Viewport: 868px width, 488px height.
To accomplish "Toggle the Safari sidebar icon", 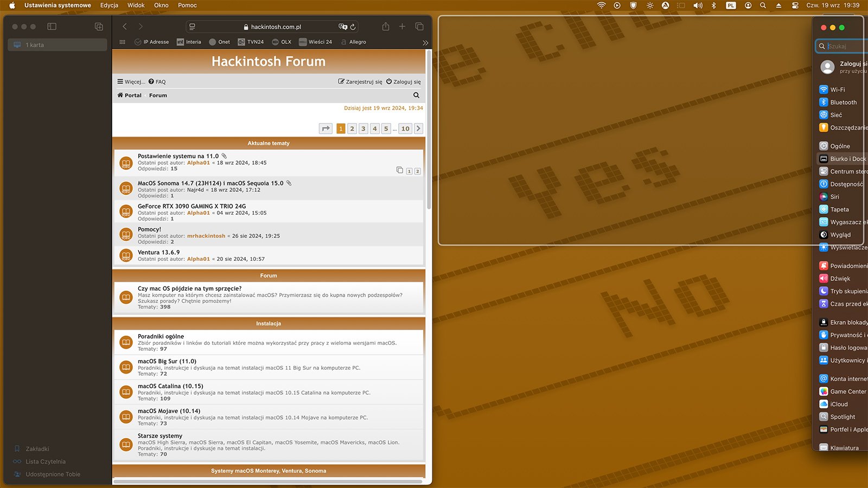I will (52, 27).
